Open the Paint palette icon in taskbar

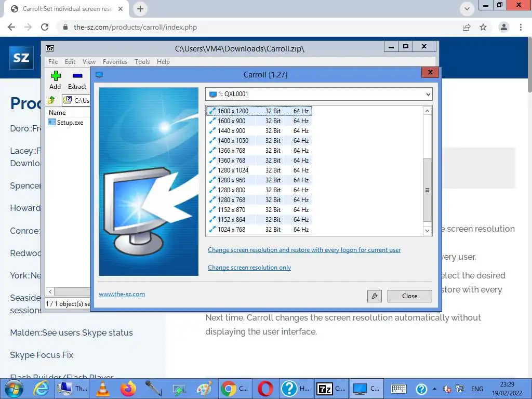pos(204,389)
